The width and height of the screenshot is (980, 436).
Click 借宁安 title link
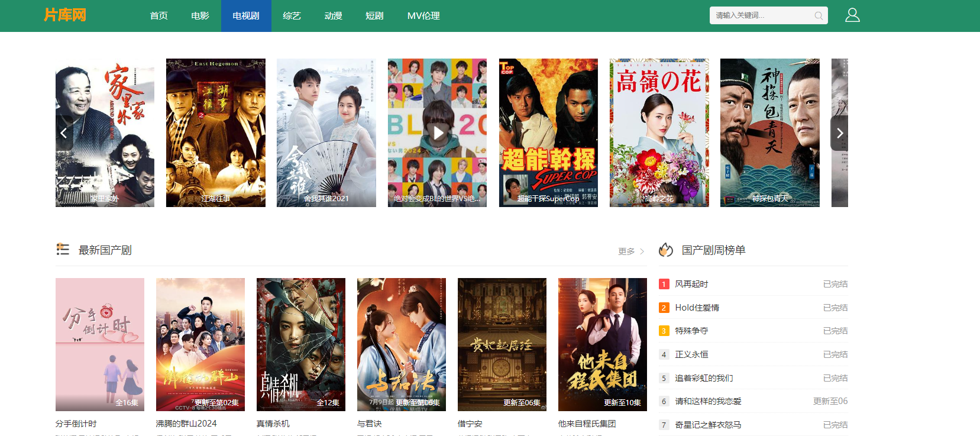[x=470, y=424]
